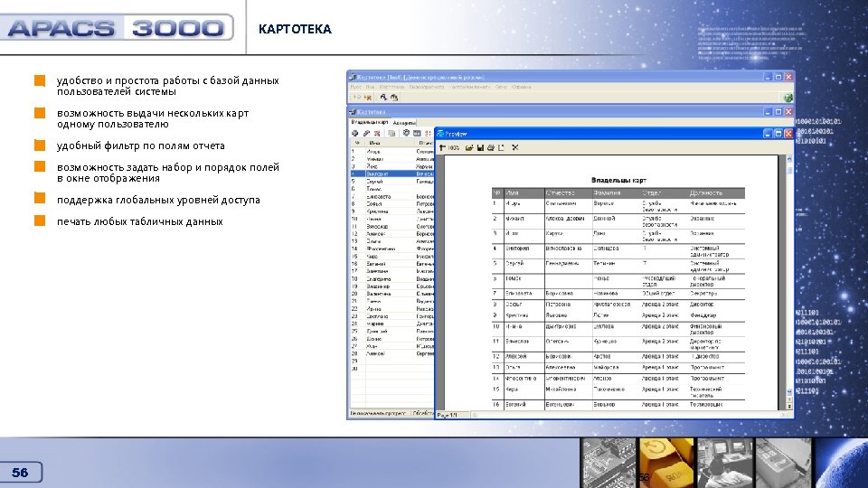868x488 pixels.
Task: Open the Справка menu
Action: (x=522, y=87)
